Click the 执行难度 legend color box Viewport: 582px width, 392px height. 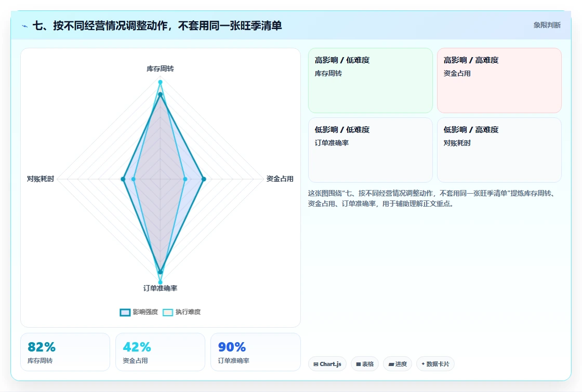click(168, 312)
